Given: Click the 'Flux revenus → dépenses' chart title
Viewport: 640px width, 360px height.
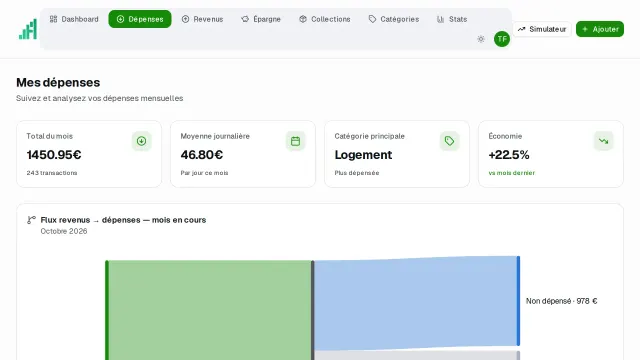Looking at the screenshot, I should (x=123, y=220).
